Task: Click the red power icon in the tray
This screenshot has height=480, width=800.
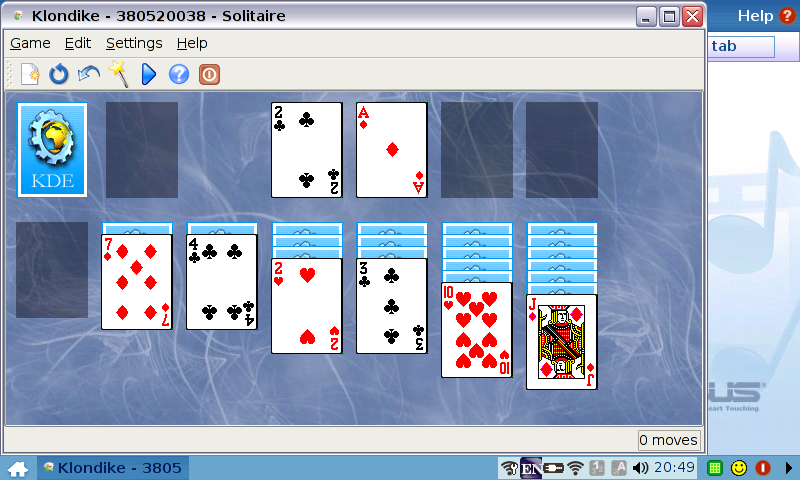Action: tap(763, 468)
